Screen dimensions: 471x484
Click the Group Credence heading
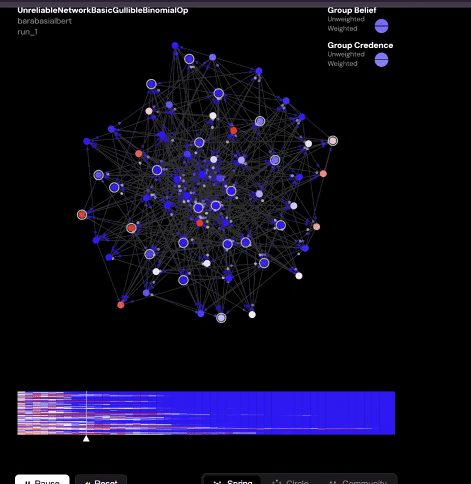pos(360,45)
